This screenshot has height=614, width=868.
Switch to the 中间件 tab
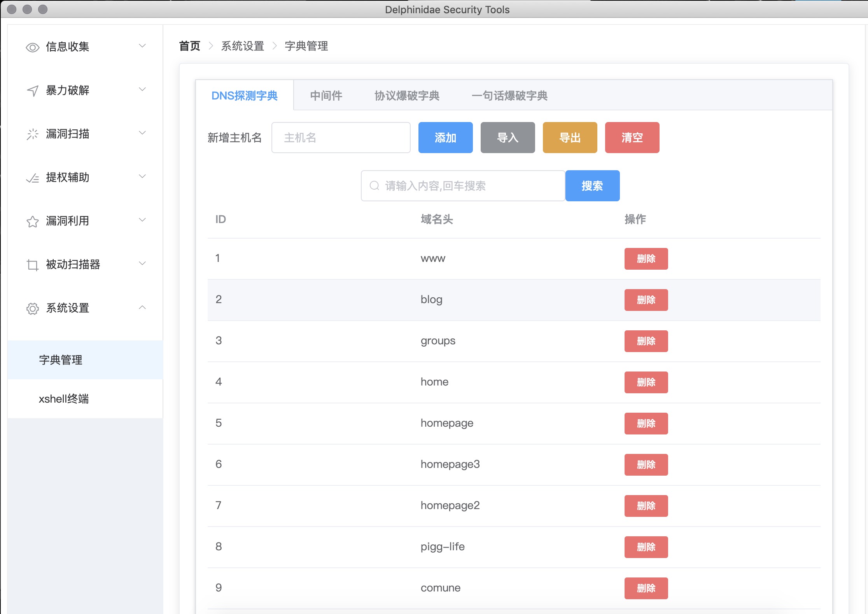point(326,96)
